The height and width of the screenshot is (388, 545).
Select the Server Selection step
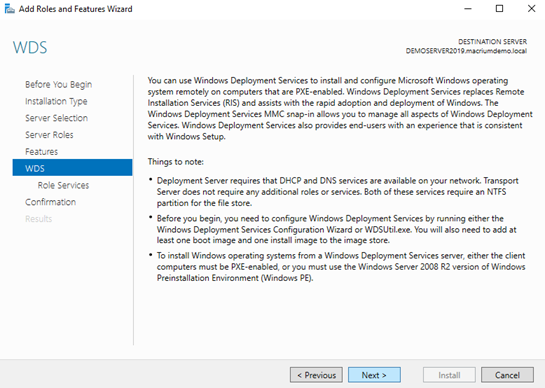[x=56, y=118]
